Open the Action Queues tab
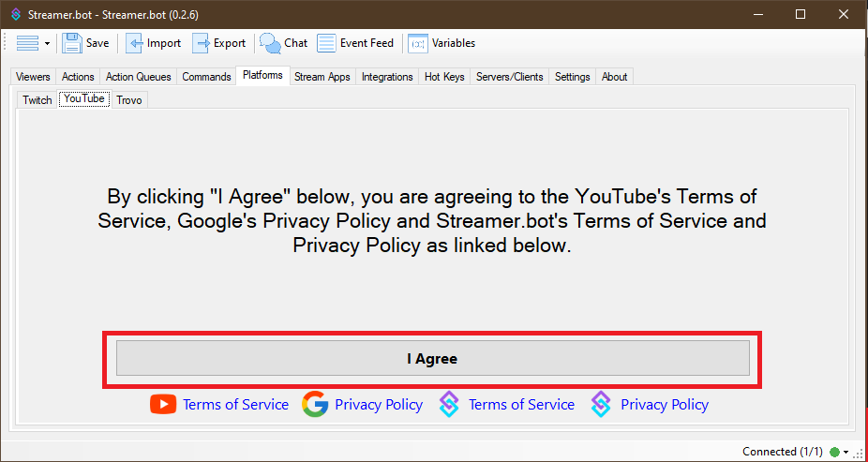The height and width of the screenshot is (462, 868). [x=139, y=77]
